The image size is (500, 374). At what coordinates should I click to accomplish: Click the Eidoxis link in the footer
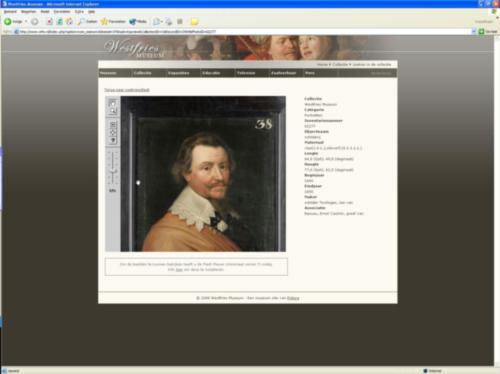(x=293, y=298)
